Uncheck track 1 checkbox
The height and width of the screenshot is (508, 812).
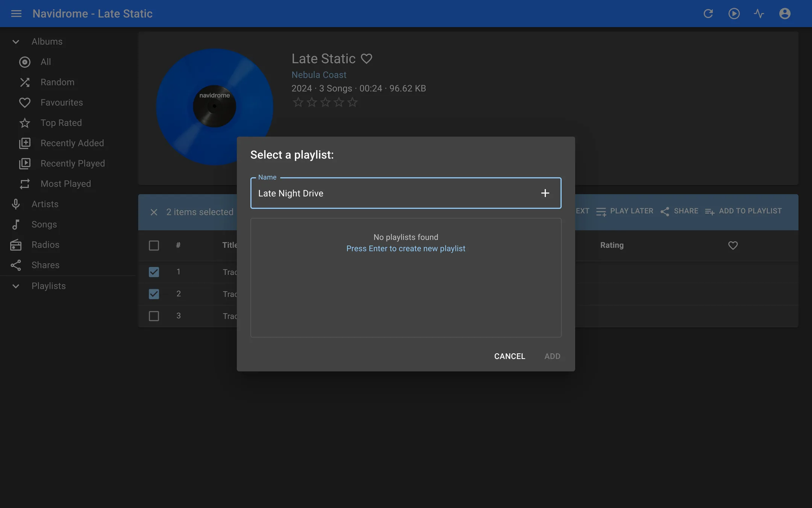click(154, 272)
